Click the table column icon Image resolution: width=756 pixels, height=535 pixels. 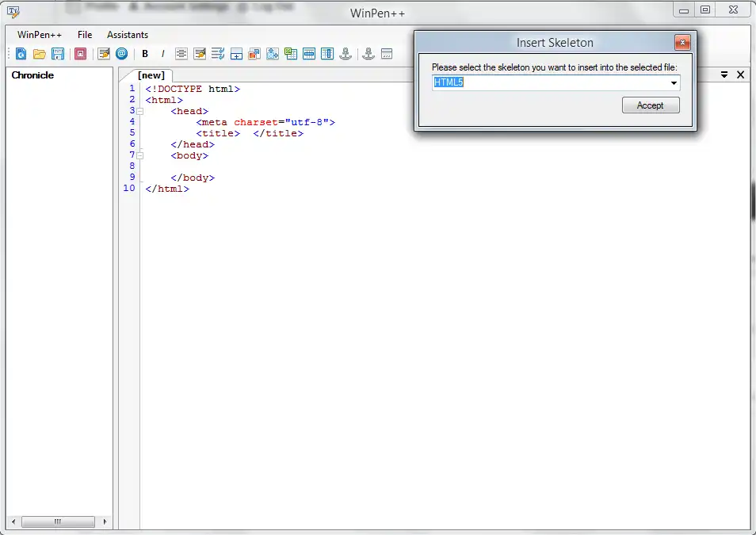tap(327, 54)
